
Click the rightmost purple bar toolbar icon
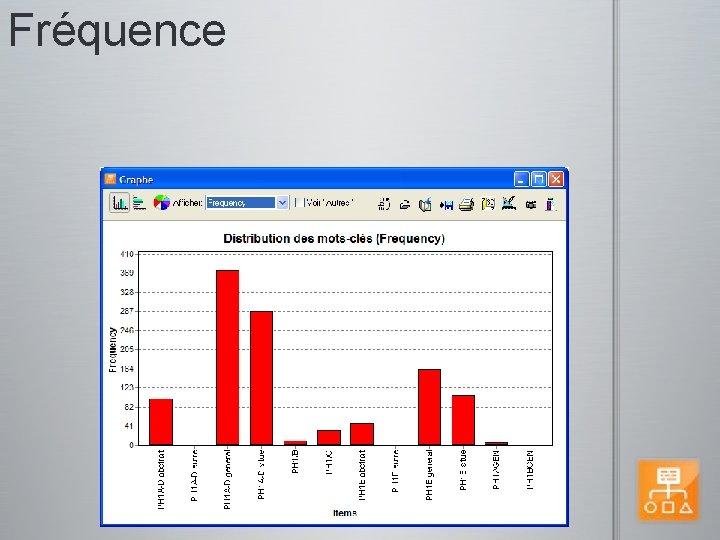(x=550, y=204)
